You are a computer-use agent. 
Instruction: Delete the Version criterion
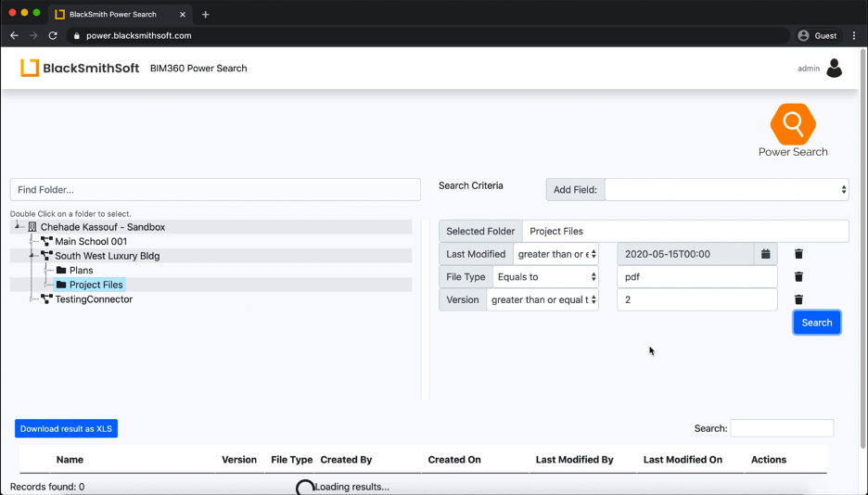click(x=798, y=299)
